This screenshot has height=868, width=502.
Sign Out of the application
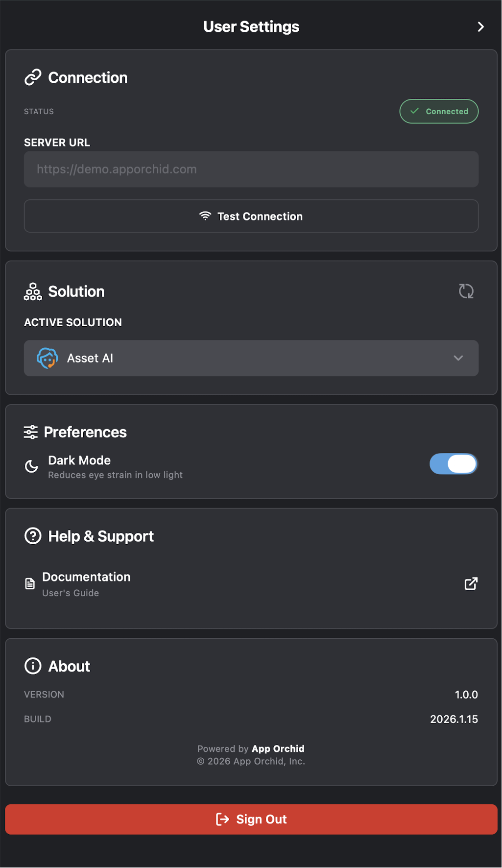[251, 819]
